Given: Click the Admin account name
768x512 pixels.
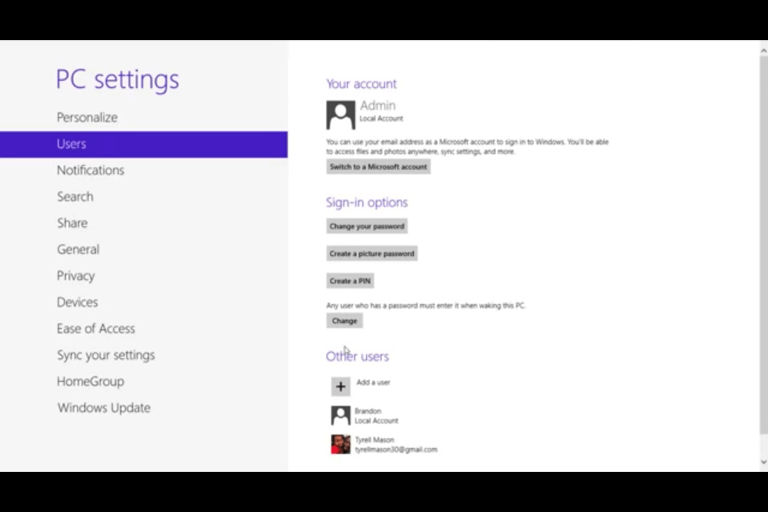Looking at the screenshot, I should pyautogui.click(x=378, y=105).
